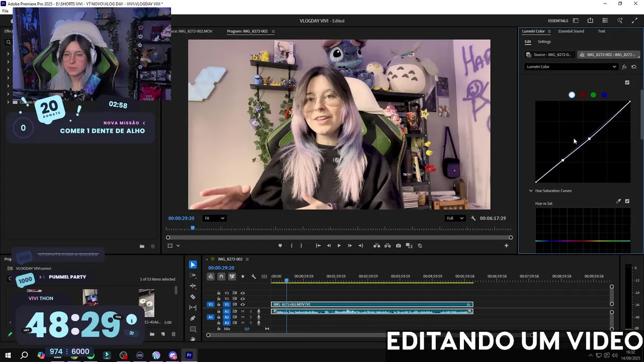Image resolution: width=644 pixels, height=362 pixels.
Task: Open the Program monitor button editor plus
Action: [506, 246]
